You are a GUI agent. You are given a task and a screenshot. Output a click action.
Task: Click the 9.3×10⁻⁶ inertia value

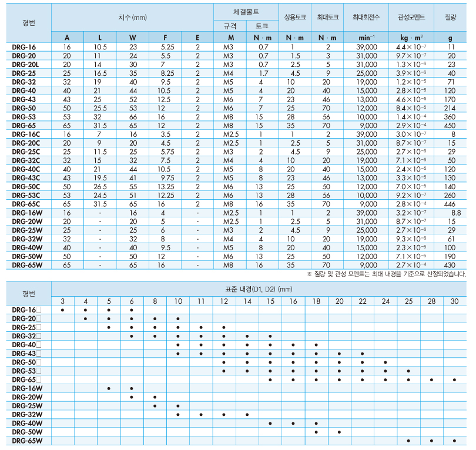[x=411, y=239]
